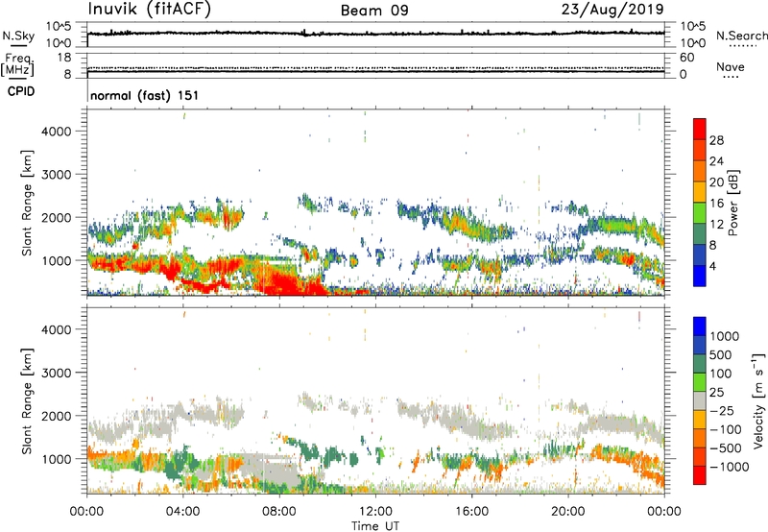Click the solid line sample under 'N.Sky'
Image resolution: width=768 pixels, height=532 pixels.
tap(19, 46)
